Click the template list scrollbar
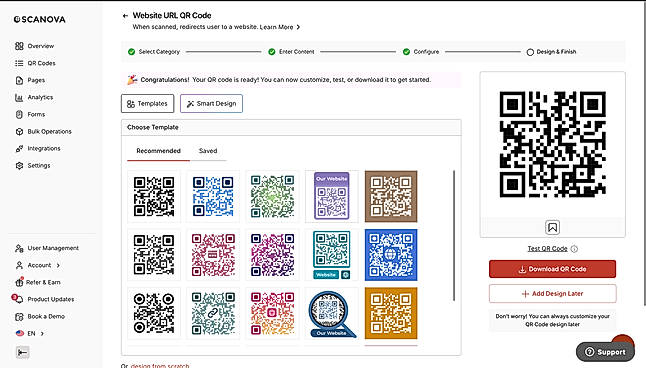This screenshot has height=368, width=646. coord(454,235)
